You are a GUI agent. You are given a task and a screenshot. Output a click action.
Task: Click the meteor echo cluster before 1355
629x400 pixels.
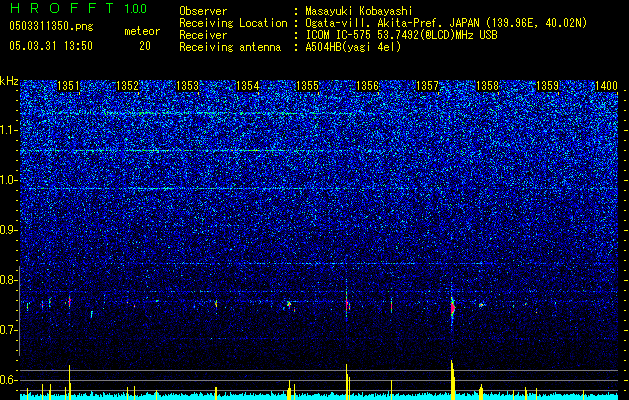pos(289,305)
